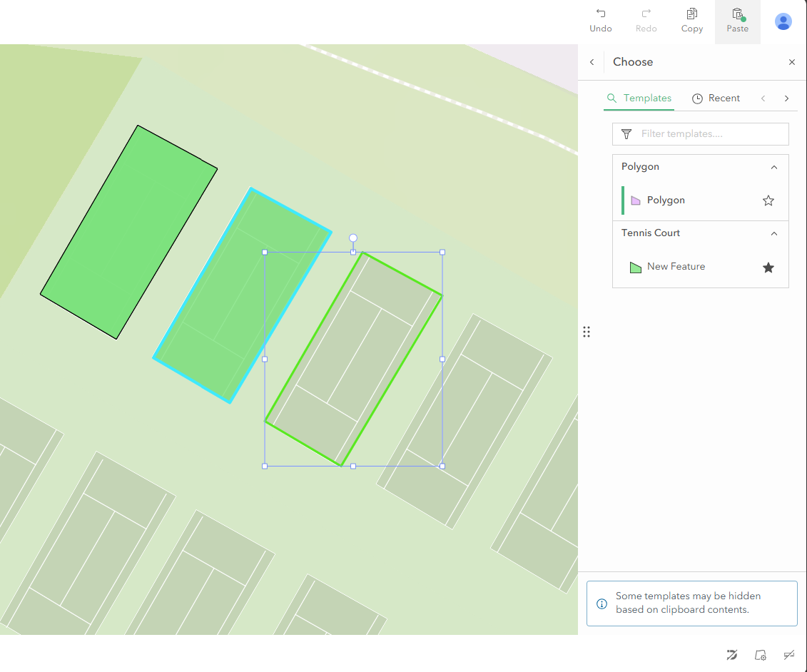Choose the Polygon template item

point(665,200)
